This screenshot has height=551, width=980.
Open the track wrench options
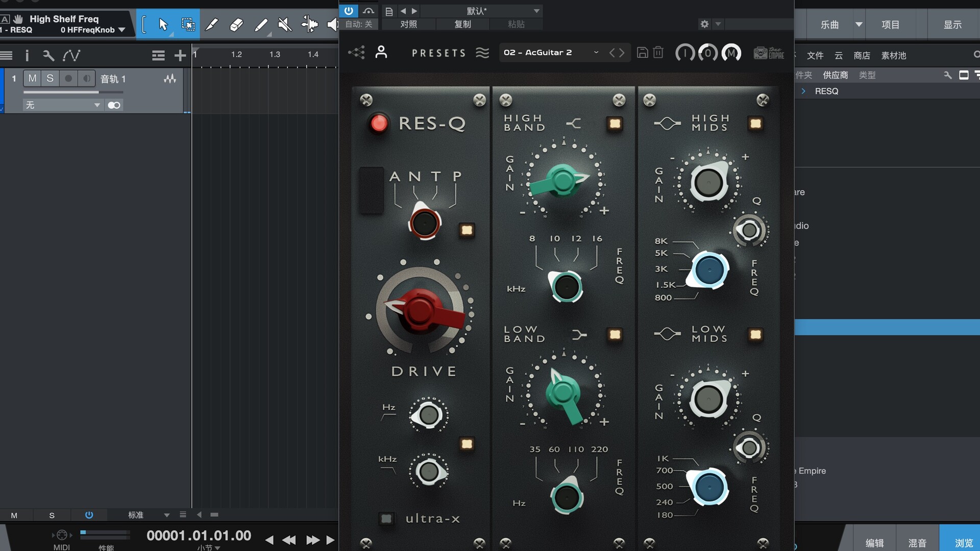[48, 55]
